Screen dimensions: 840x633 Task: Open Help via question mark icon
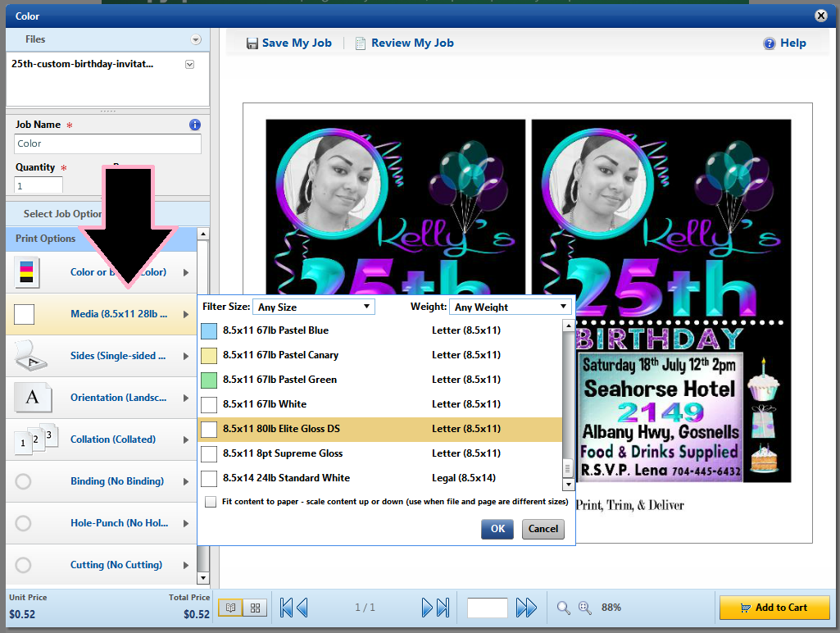point(769,43)
